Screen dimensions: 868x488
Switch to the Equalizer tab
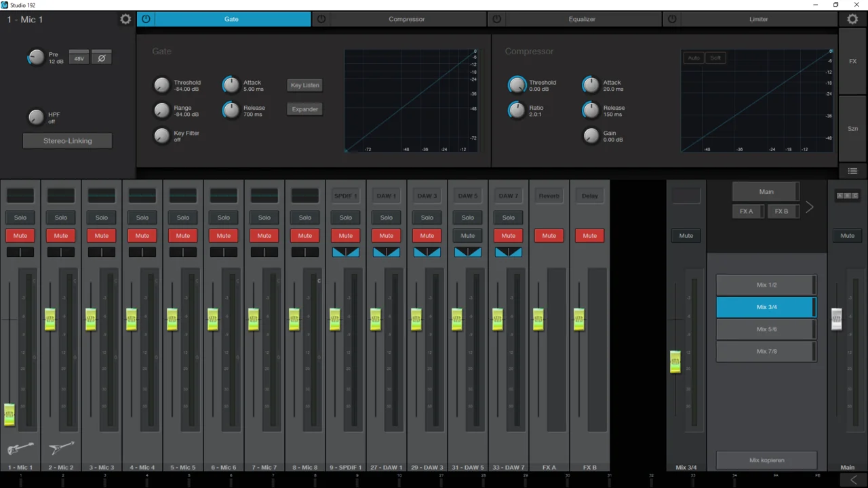pyautogui.click(x=582, y=20)
